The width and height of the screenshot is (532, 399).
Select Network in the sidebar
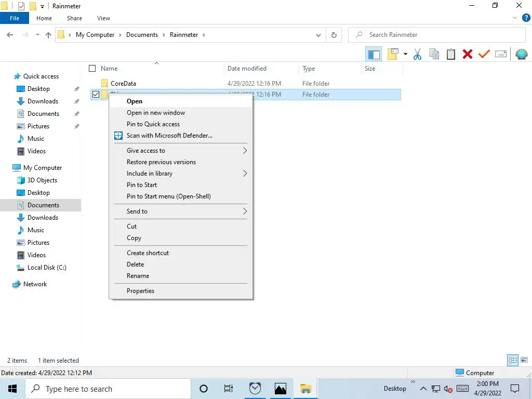point(35,284)
